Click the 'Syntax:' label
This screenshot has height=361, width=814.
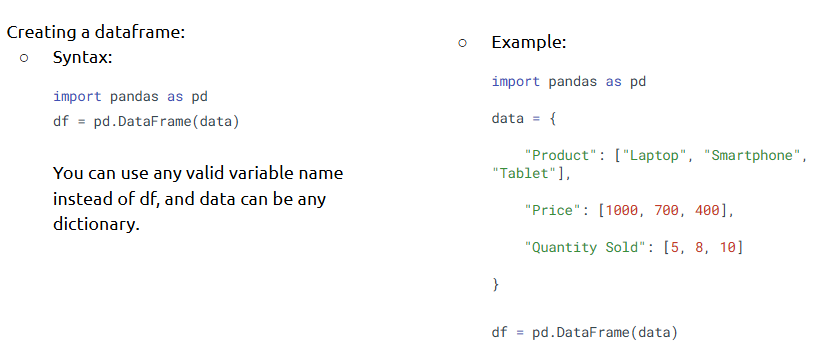pyautogui.click(x=83, y=58)
